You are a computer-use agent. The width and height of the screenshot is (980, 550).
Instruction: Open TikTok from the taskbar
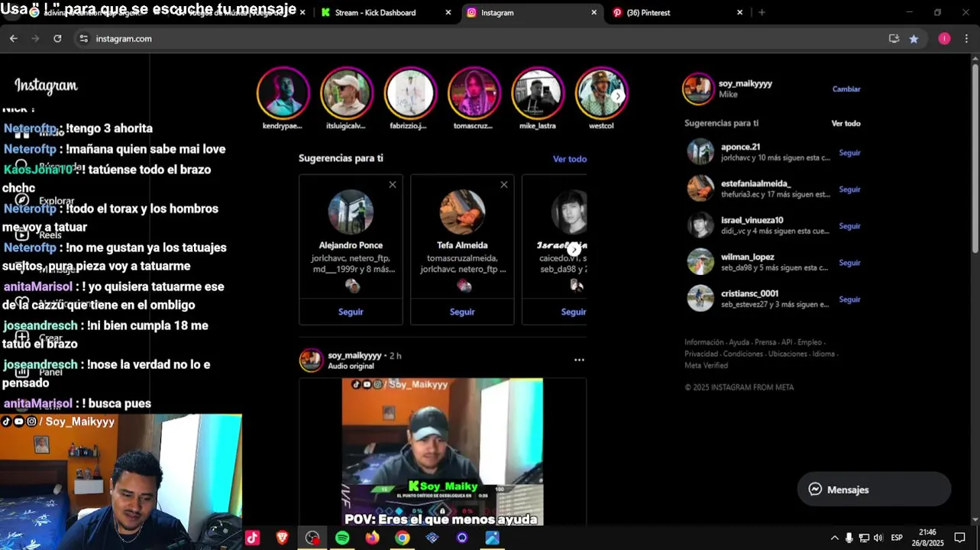(252, 538)
